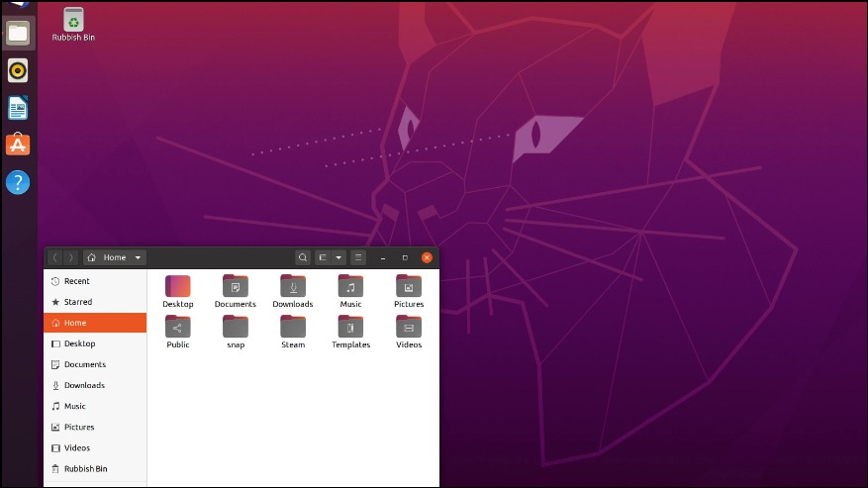Viewport: 868px width, 488px height.
Task: Select Music in the sidebar
Action: pyautogui.click(x=95, y=406)
